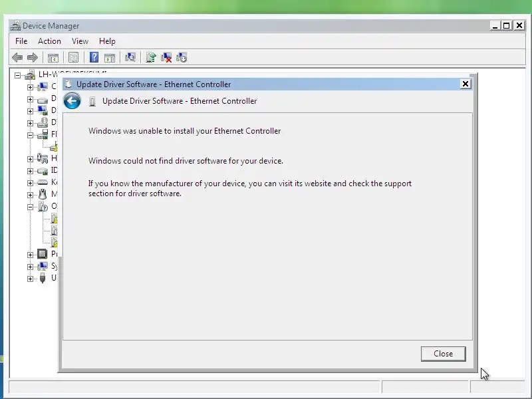
Task: Expand the Display adapters plus box
Action: (x=30, y=111)
